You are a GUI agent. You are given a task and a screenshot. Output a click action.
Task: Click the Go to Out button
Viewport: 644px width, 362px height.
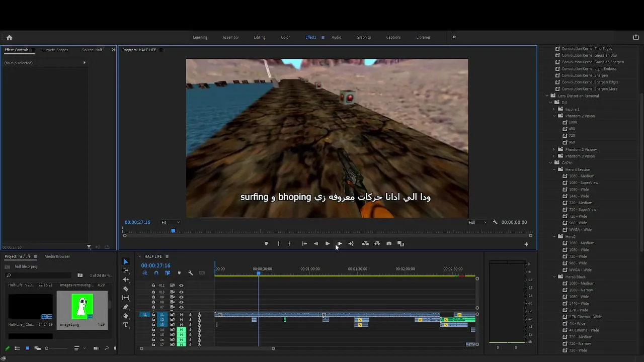351,244
